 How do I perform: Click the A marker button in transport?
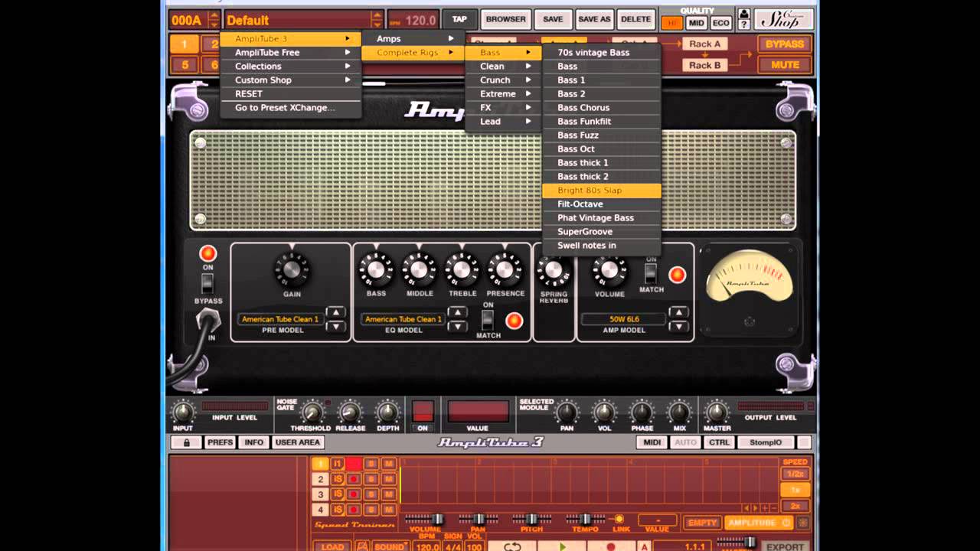(x=645, y=546)
